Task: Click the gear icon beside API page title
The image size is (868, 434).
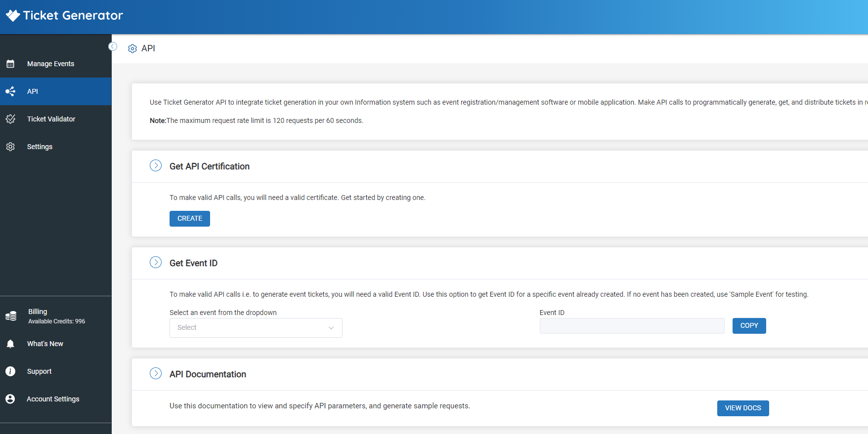Action: tap(132, 48)
